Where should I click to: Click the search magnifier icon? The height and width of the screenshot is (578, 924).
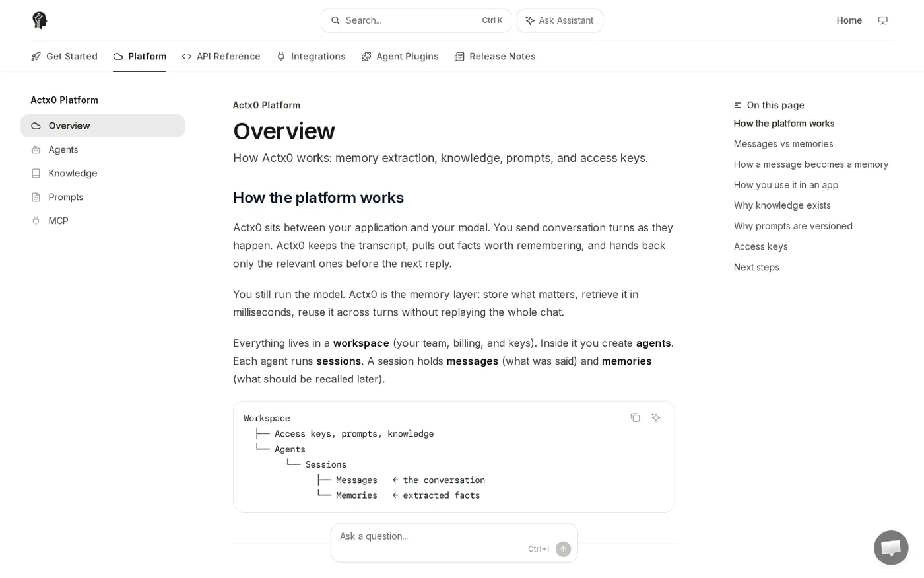coord(335,20)
